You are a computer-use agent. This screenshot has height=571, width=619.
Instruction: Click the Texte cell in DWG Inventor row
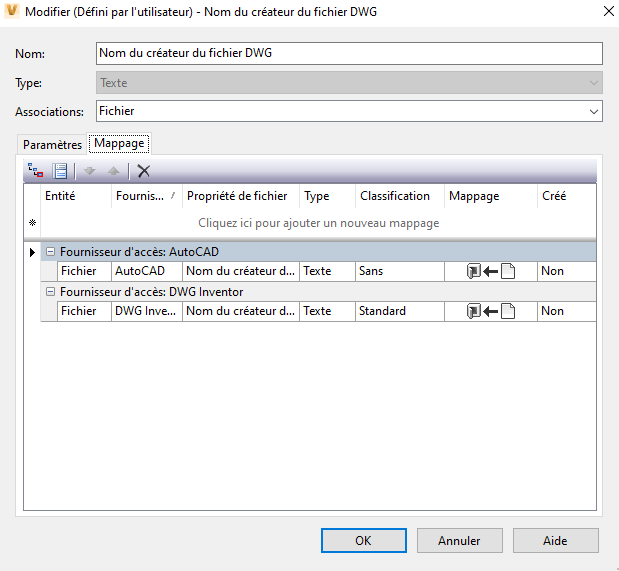pos(328,311)
